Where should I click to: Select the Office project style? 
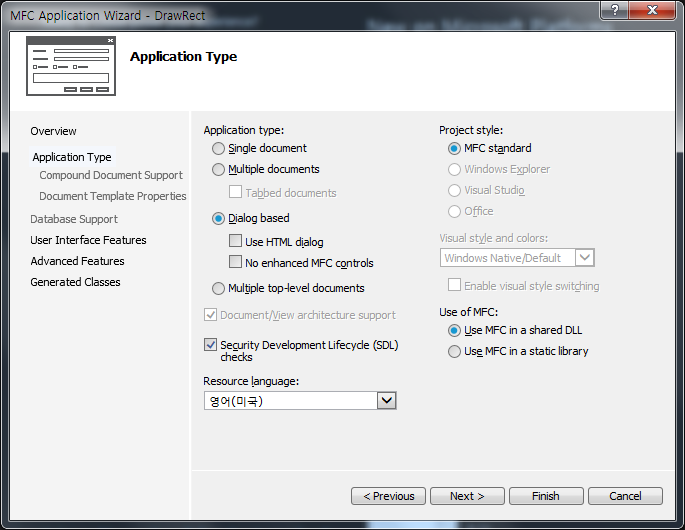(x=454, y=211)
